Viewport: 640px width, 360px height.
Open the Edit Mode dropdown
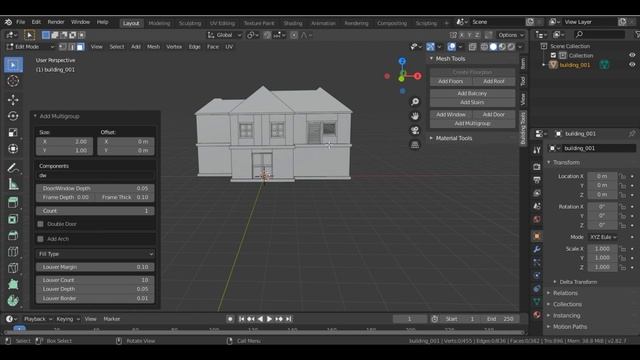(30, 47)
